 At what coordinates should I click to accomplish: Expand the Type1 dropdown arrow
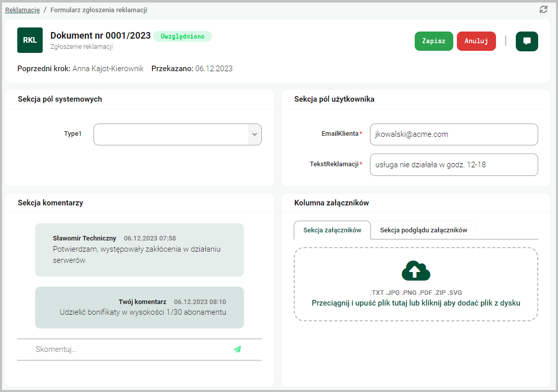[x=255, y=135]
